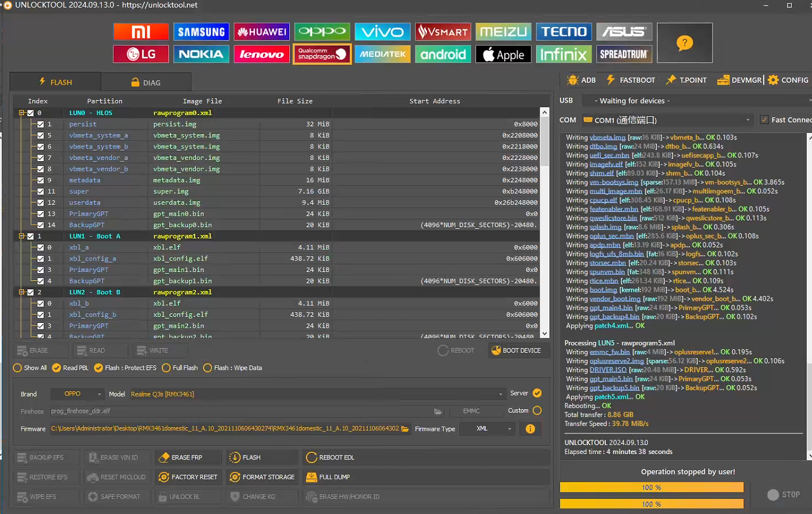
Task: Click the lower 100 % progress bar
Action: (652, 504)
